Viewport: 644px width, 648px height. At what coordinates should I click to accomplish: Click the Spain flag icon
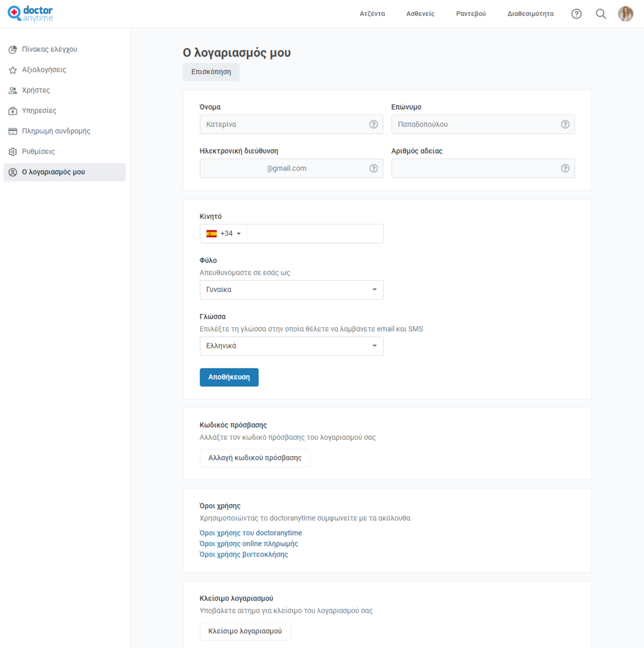pyautogui.click(x=211, y=234)
